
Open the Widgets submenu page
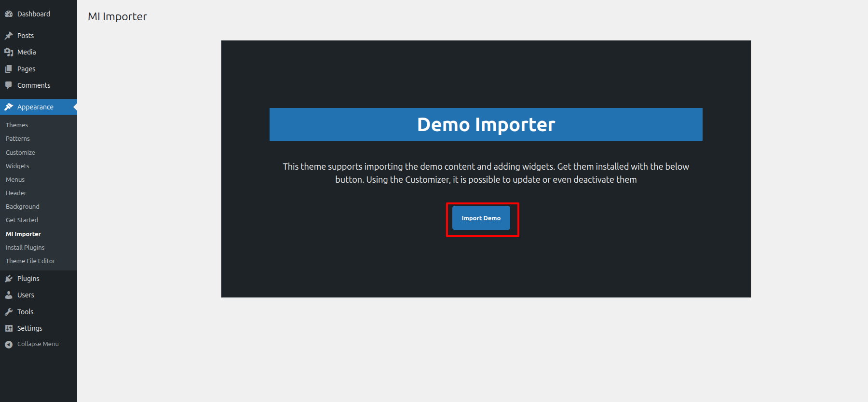[17, 166]
